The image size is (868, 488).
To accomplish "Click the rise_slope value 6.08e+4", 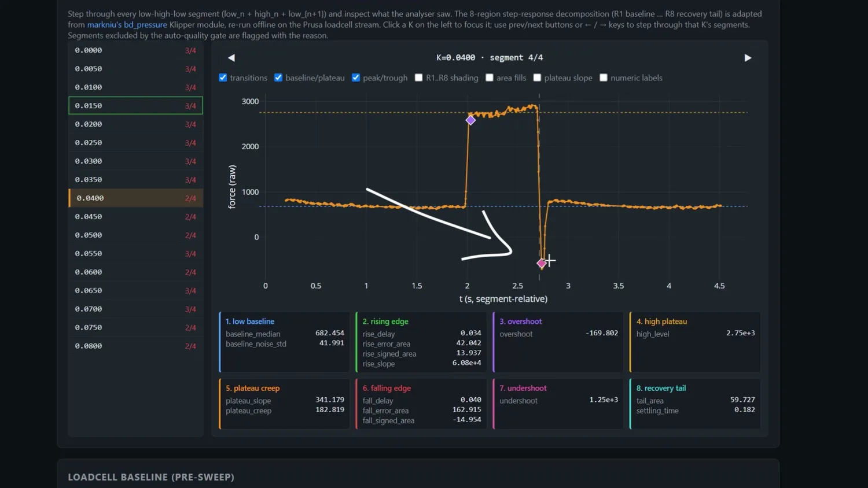I will coord(467,363).
